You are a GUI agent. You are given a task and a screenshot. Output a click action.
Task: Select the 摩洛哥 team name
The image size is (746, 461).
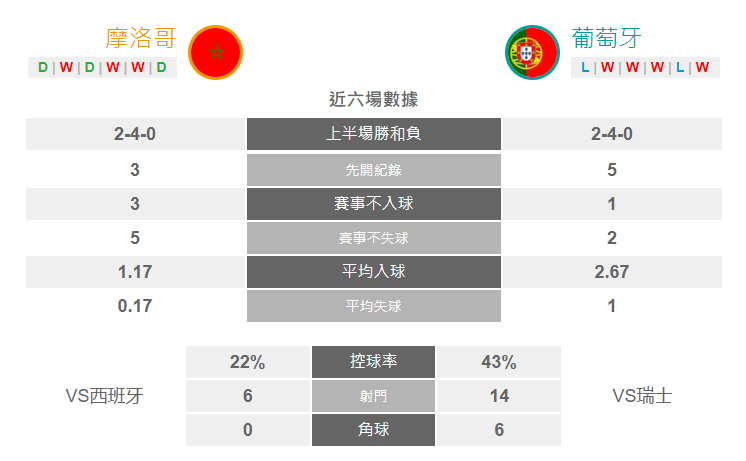point(141,38)
